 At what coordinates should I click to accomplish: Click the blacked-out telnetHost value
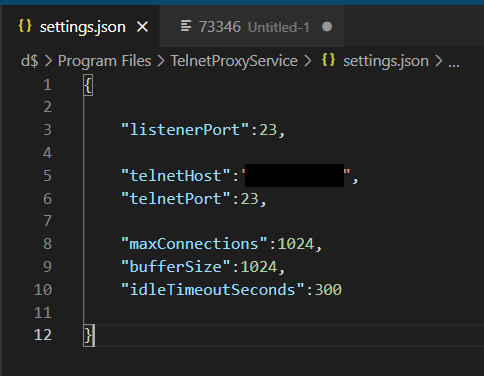click(x=294, y=175)
